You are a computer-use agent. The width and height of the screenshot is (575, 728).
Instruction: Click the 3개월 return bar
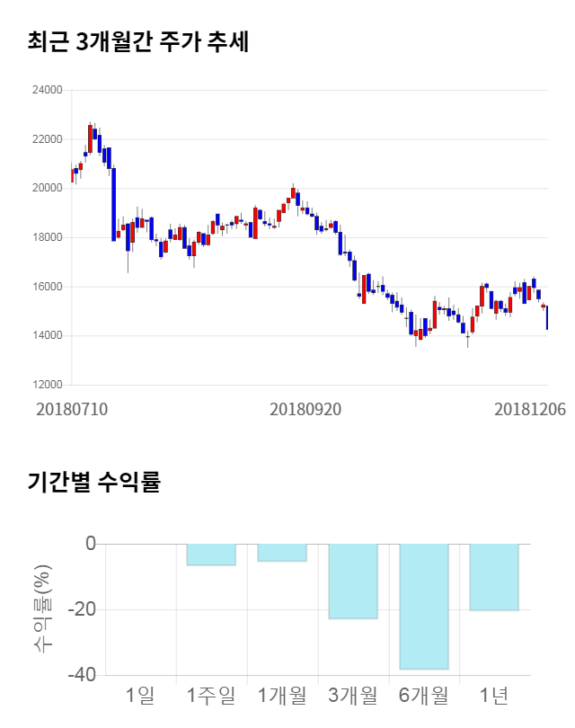point(352,582)
